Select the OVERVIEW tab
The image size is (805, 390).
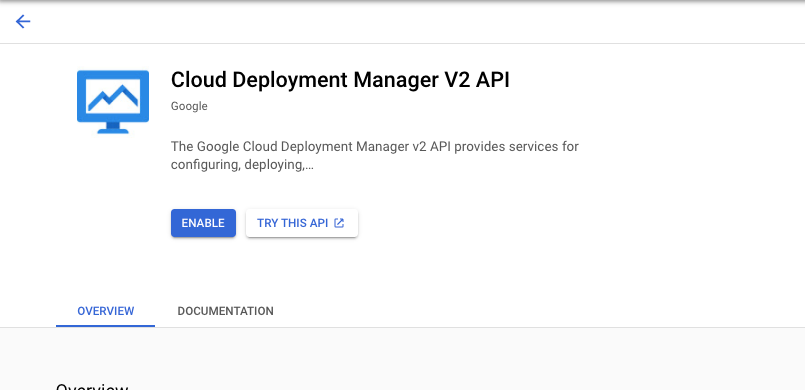pyautogui.click(x=106, y=311)
